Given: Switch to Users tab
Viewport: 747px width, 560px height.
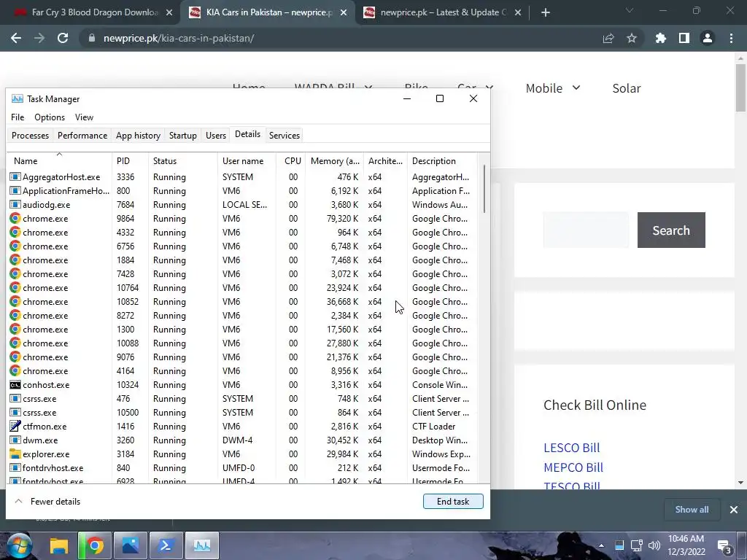Looking at the screenshot, I should 216,135.
